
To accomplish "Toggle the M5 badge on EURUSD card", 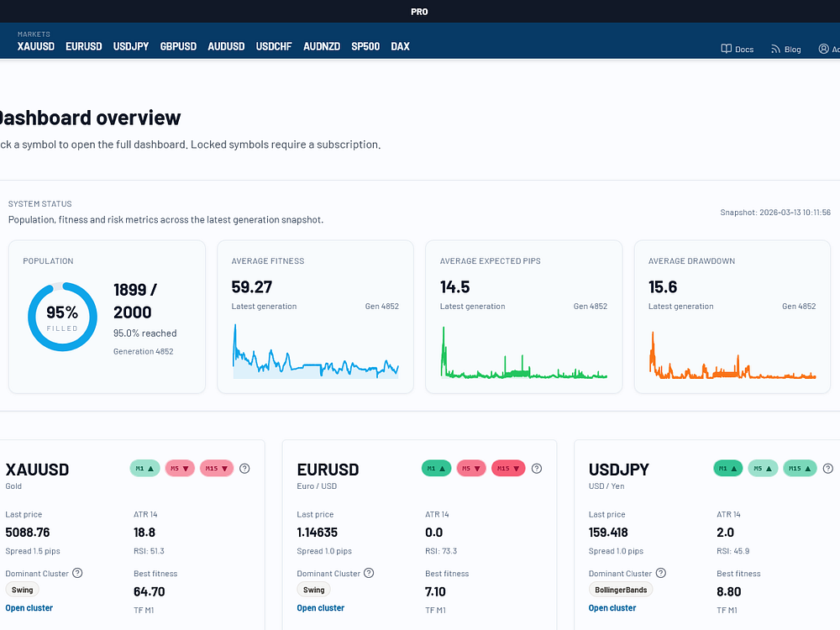I will click(x=470, y=469).
